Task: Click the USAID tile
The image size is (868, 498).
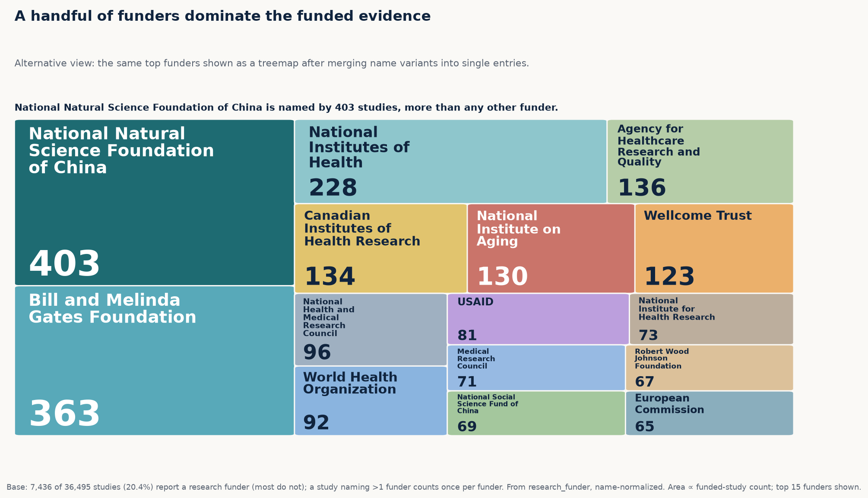Action: pyautogui.click(x=538, y=319)
